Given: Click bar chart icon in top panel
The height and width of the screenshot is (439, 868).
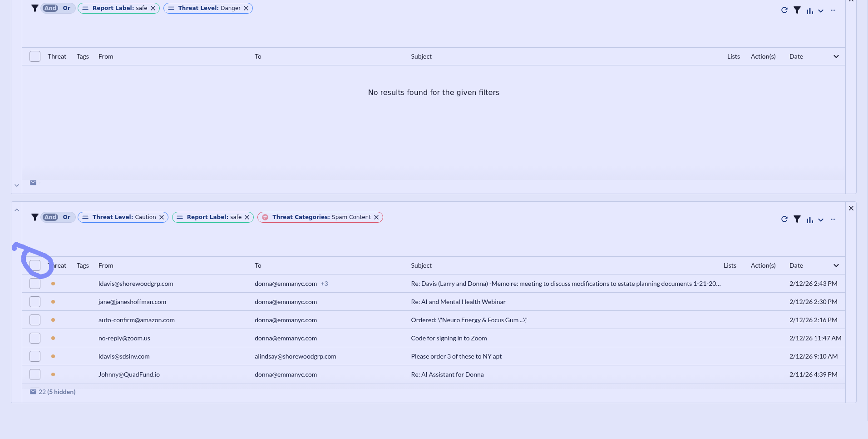Looking at the screenshot, I should (809, 11).
